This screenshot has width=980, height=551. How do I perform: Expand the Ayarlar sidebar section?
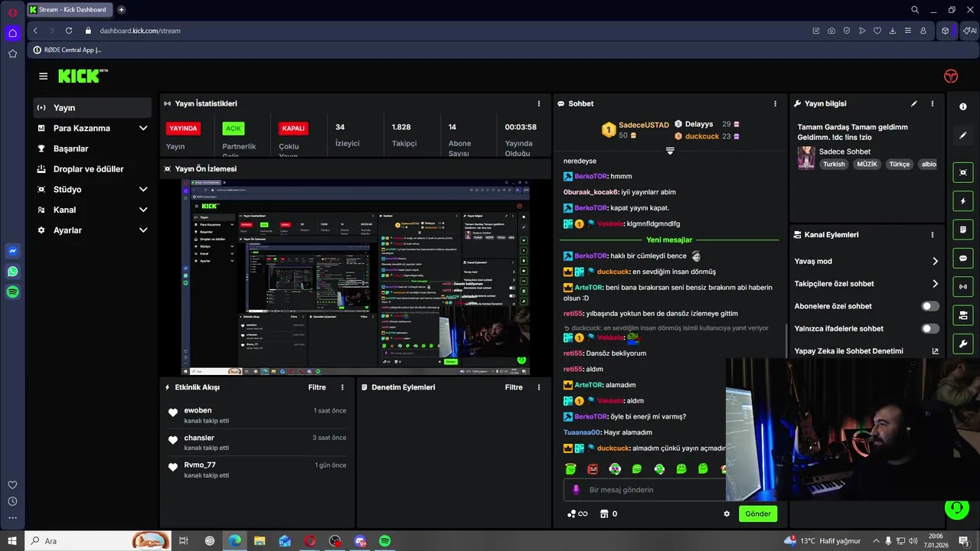click(x=143, y=230)
